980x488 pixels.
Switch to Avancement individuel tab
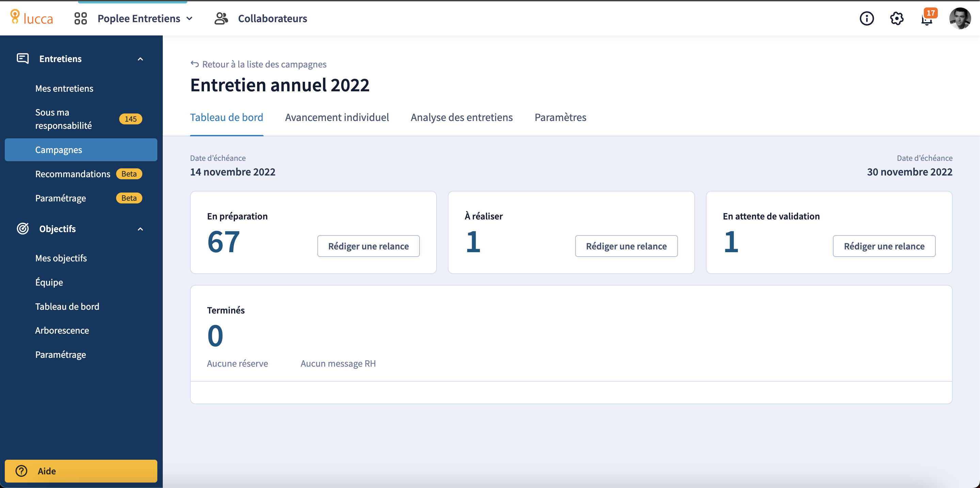(337, 117)
